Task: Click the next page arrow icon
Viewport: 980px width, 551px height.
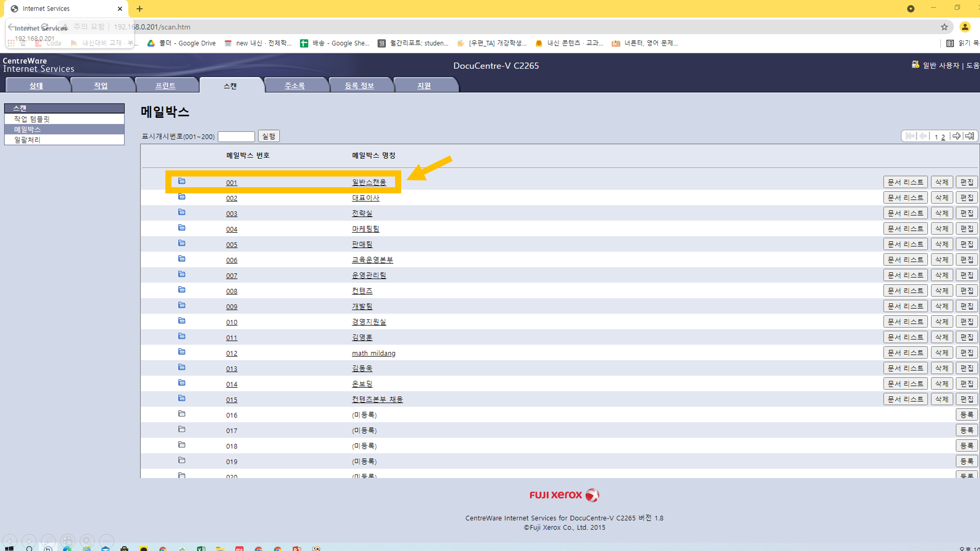Action: click(956, 136)
